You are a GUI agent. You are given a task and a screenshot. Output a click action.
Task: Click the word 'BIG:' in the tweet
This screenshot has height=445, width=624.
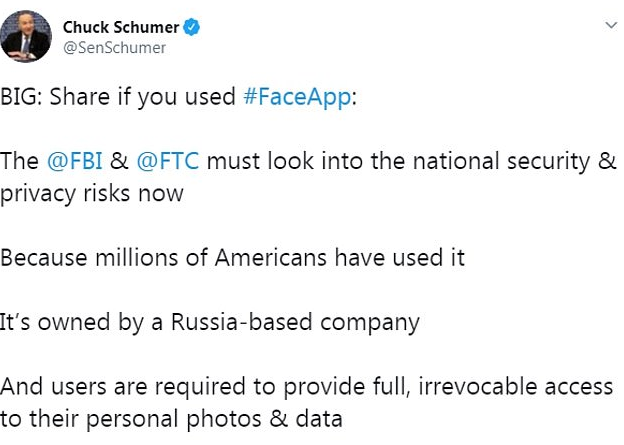pyautogui.click(x=23, y=97)
